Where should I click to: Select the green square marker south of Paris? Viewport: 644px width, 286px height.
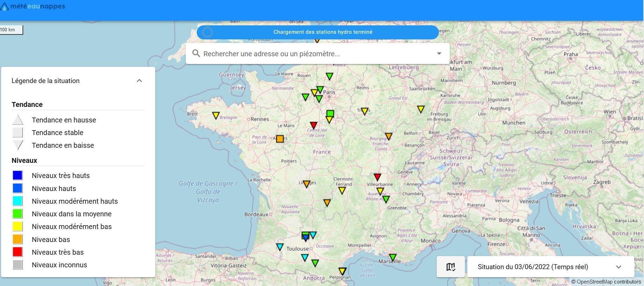point(330,113)
